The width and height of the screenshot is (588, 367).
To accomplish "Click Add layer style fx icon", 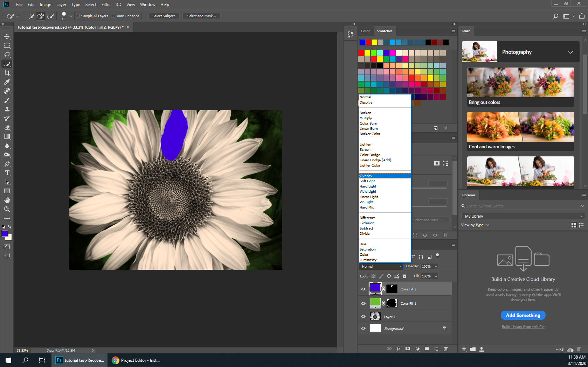I will [399, 349].
